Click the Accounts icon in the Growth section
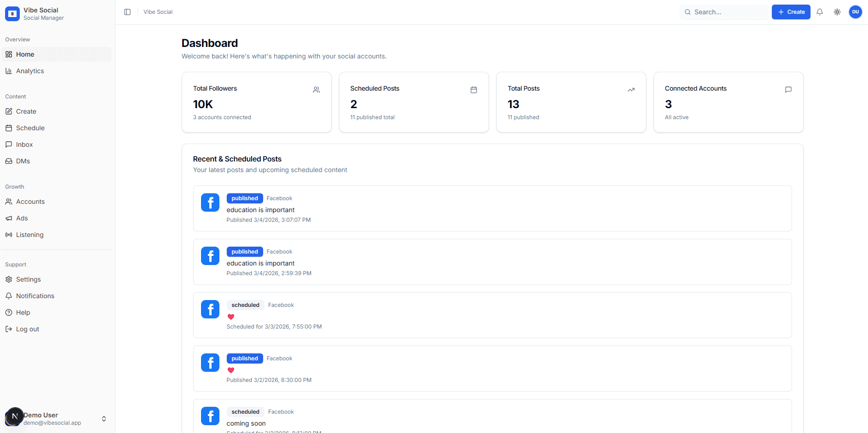 tap(9, 202)
